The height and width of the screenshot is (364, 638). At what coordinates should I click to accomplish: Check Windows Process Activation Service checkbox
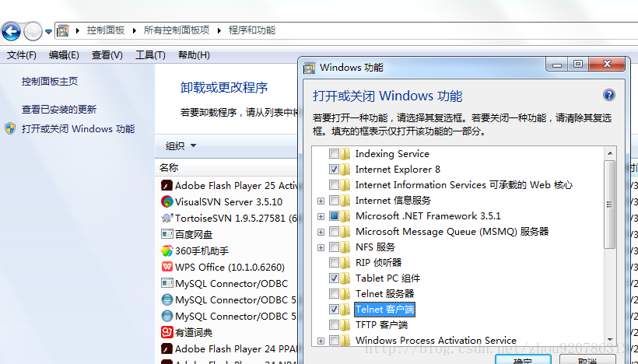tap(334, 341)
